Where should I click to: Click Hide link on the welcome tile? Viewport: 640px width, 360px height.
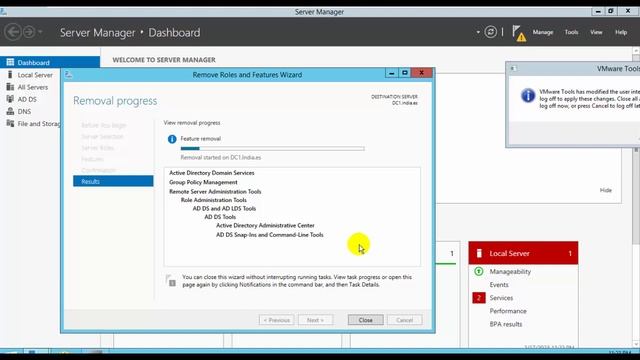click(x=605, y=190)
